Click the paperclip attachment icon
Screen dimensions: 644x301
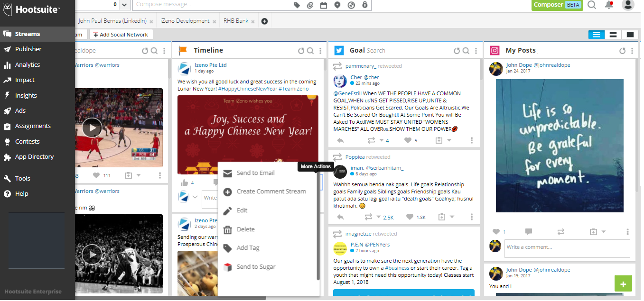click(x=310, y=5)
